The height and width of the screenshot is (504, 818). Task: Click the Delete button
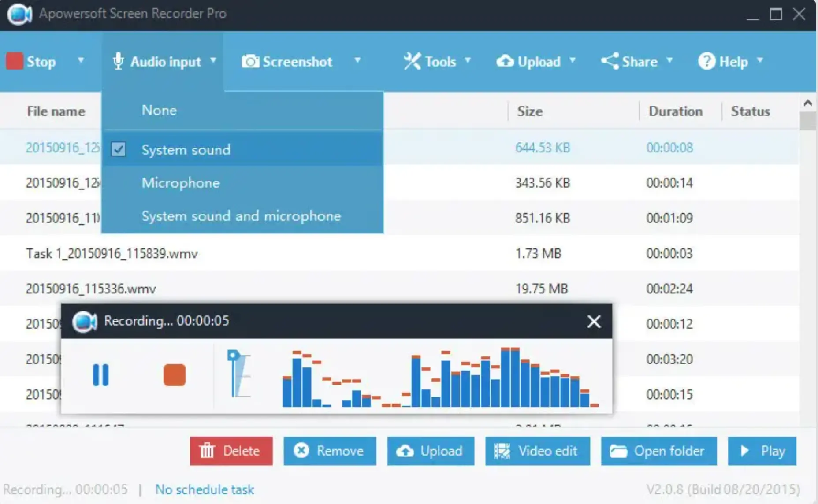point(231,451)
